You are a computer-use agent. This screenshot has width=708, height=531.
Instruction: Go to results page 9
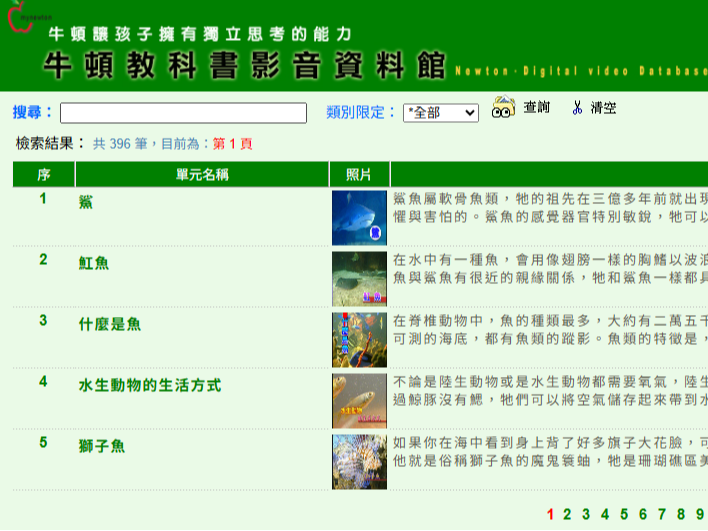(700, 514)
